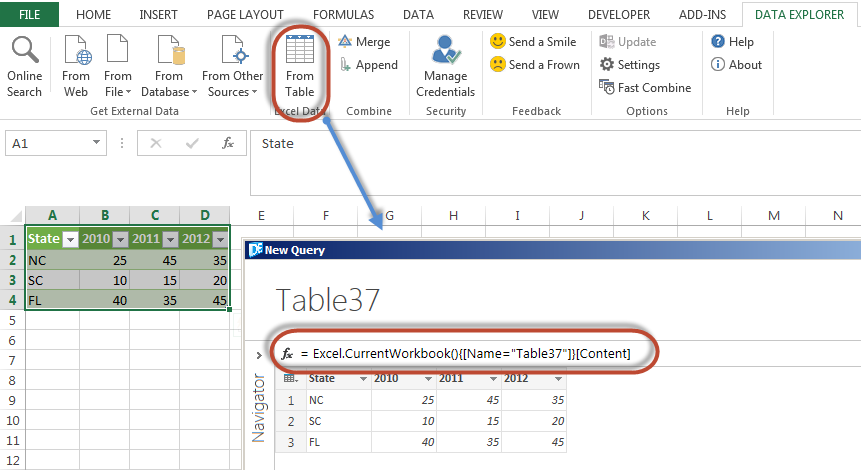Image resolution: width=861 pixels, height=470 pixels.
Task: Send a Frown feedback
Action: coord(535,65)
